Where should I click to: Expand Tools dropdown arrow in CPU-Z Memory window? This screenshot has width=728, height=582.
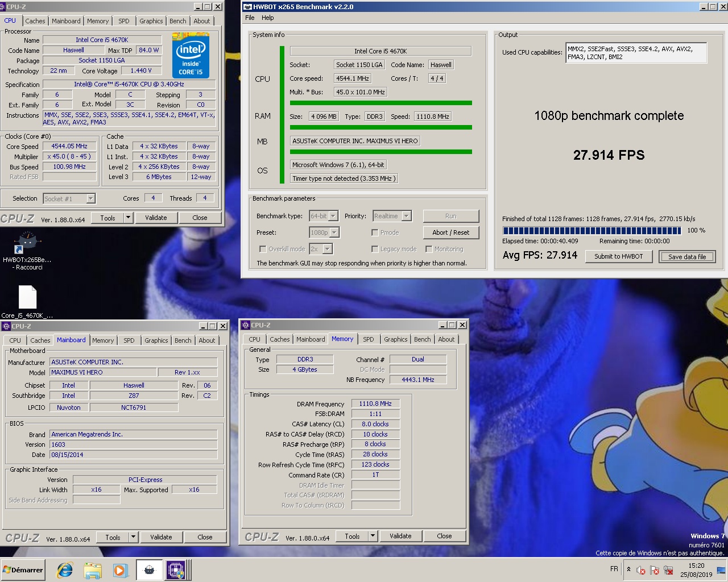[373, 536]
